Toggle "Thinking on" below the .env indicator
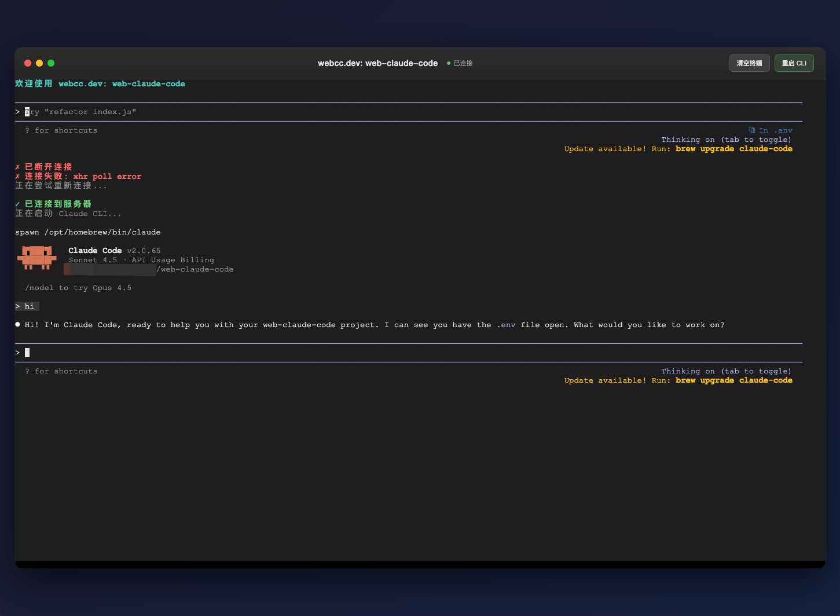 tap(726, 140)
